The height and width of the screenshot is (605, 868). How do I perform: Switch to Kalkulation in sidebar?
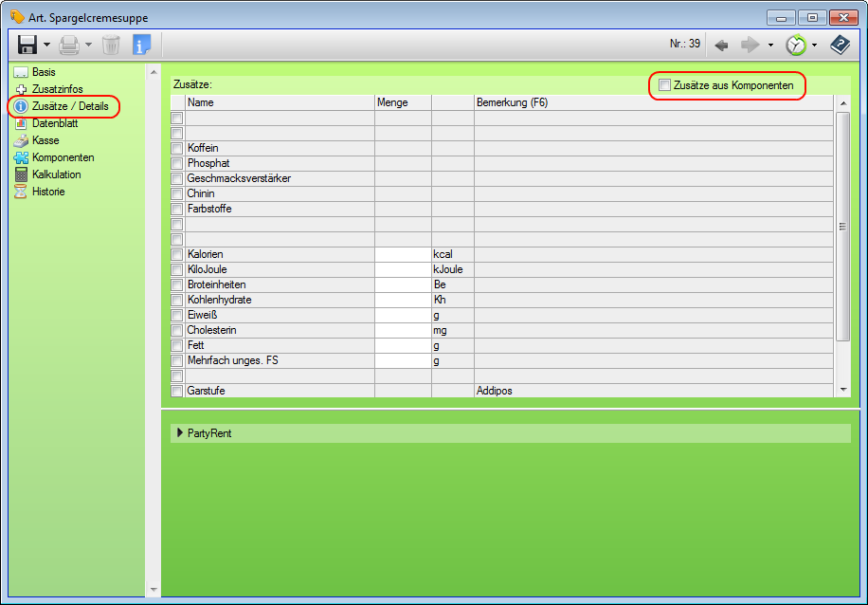pos(56,174)
